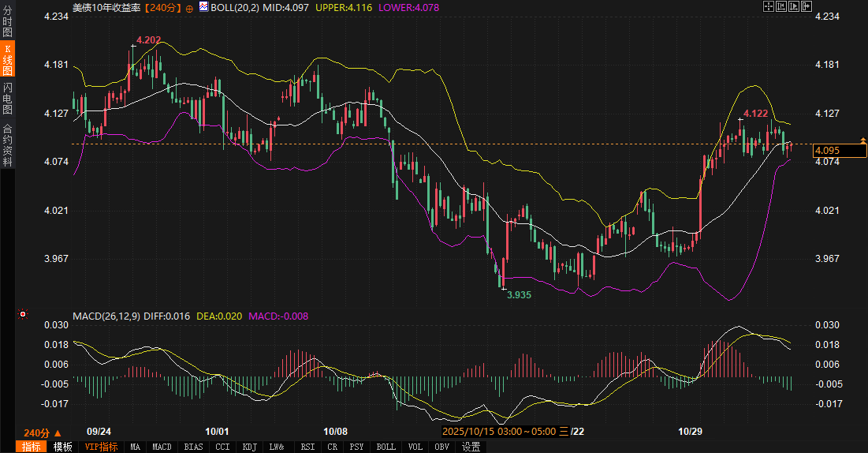
Task: Click the chart playback axis icon
Action: [x=795, y=6]
